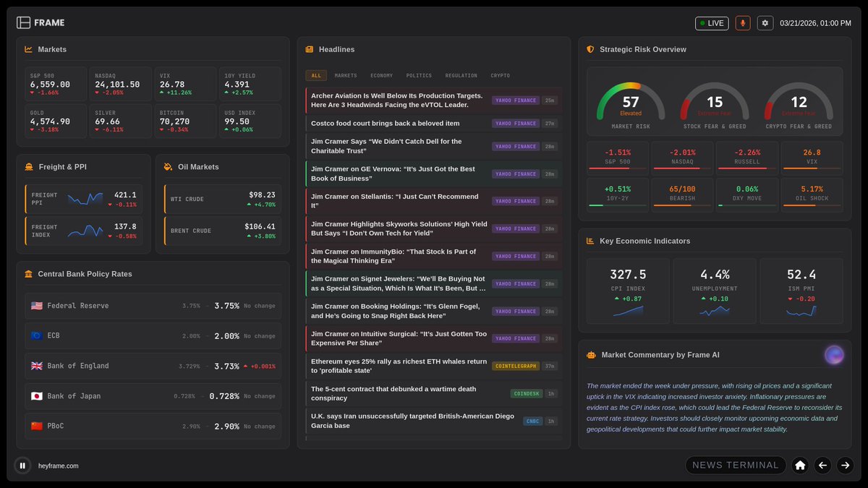Open the ISM PMI 52.4 card
The image size is (868, 488).
[801, 290]
